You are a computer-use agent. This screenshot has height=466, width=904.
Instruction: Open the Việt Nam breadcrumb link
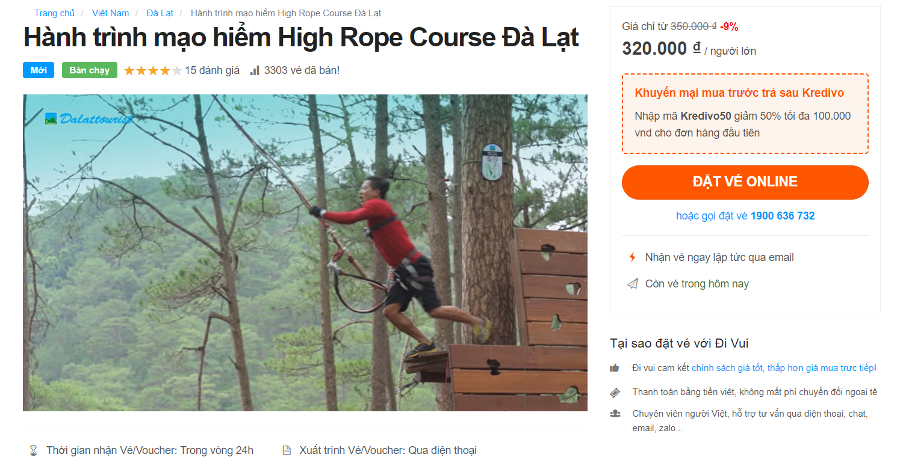(x=111, y=13)
